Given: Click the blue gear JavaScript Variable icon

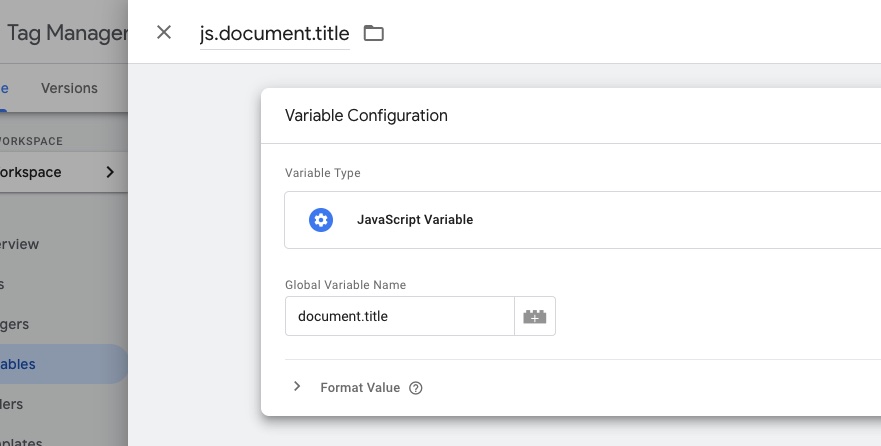Looking at the screenshot, I should coord(321,220).
